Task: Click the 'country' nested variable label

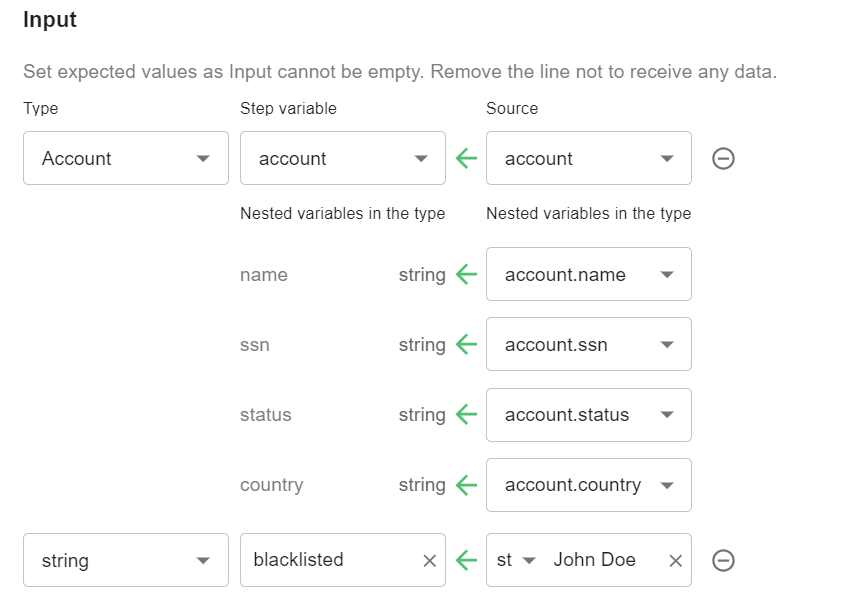Action: (x=272, y=485)
